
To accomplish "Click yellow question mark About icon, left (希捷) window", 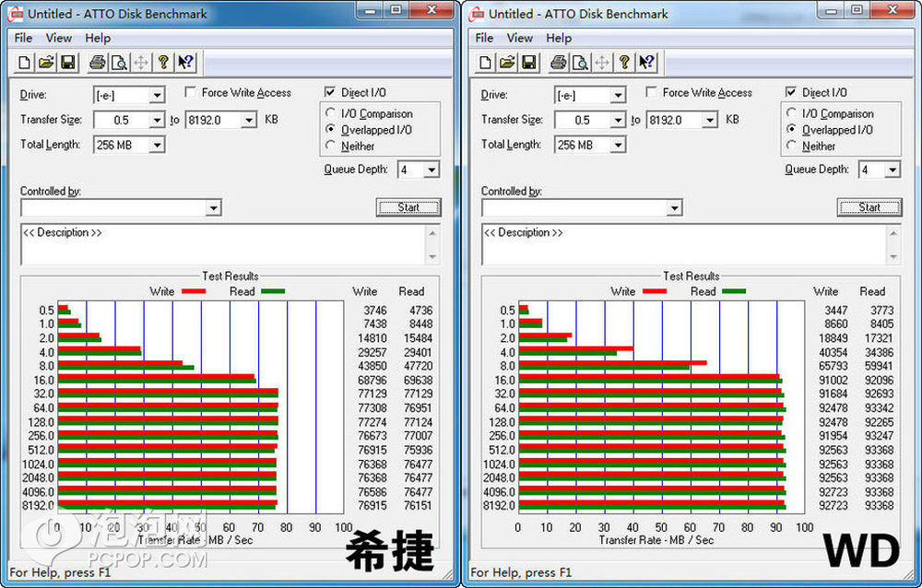I will click(x=163, y=63).
